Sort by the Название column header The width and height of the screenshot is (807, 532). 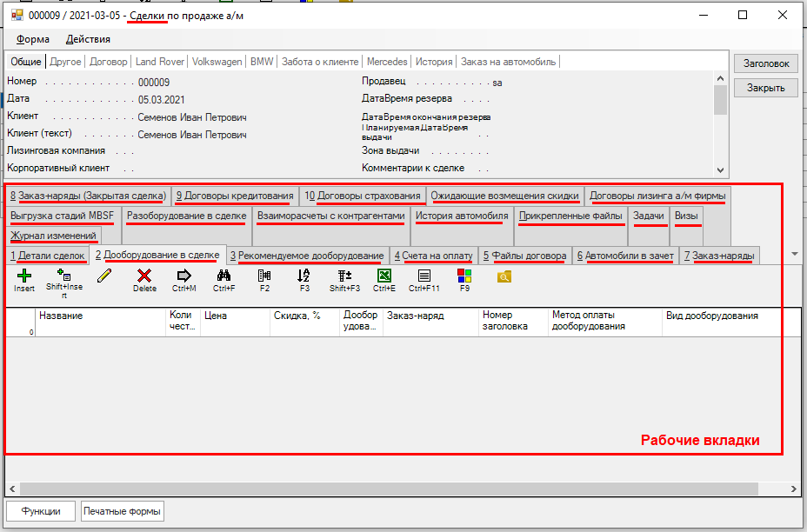pos(100,316)
